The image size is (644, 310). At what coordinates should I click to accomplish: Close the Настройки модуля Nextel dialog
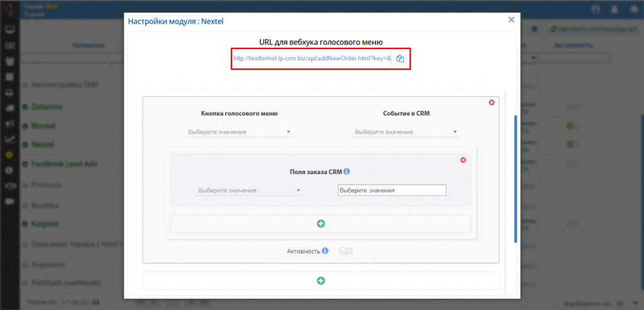pyautogui.click(x=511, y=19)
